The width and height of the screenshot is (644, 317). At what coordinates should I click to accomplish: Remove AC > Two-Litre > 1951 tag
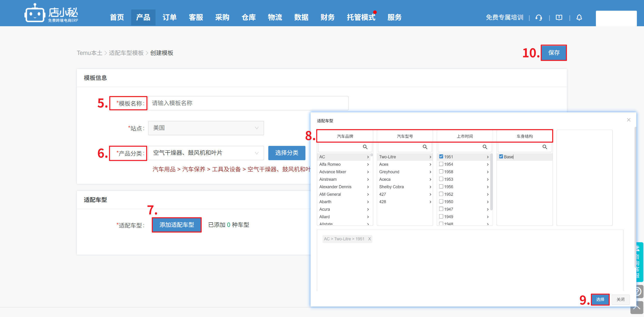[369, 239]
